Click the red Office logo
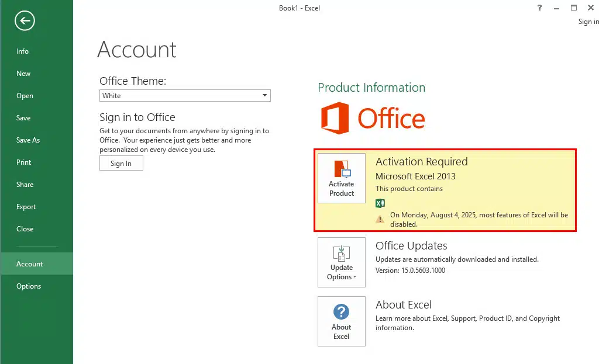The image size is (599, 364). click(x=335, y=118)
